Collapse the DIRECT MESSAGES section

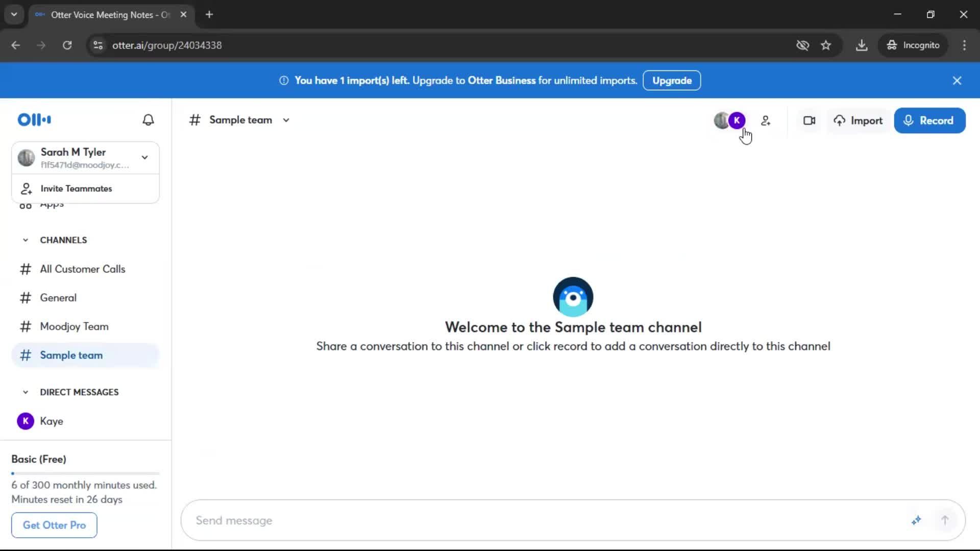click(26, 392)
